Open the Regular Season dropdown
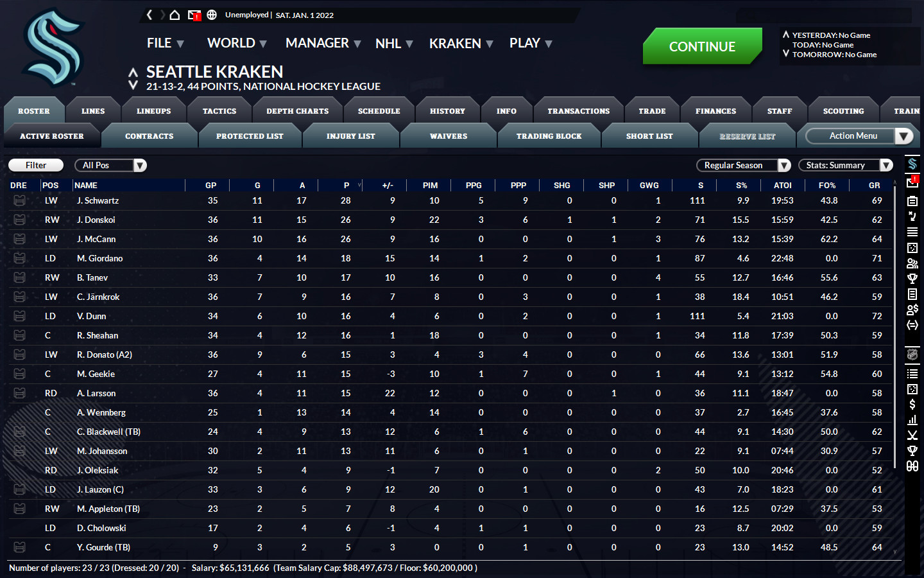Viewport: 924px width, 578px height. (x=744, y=165)
